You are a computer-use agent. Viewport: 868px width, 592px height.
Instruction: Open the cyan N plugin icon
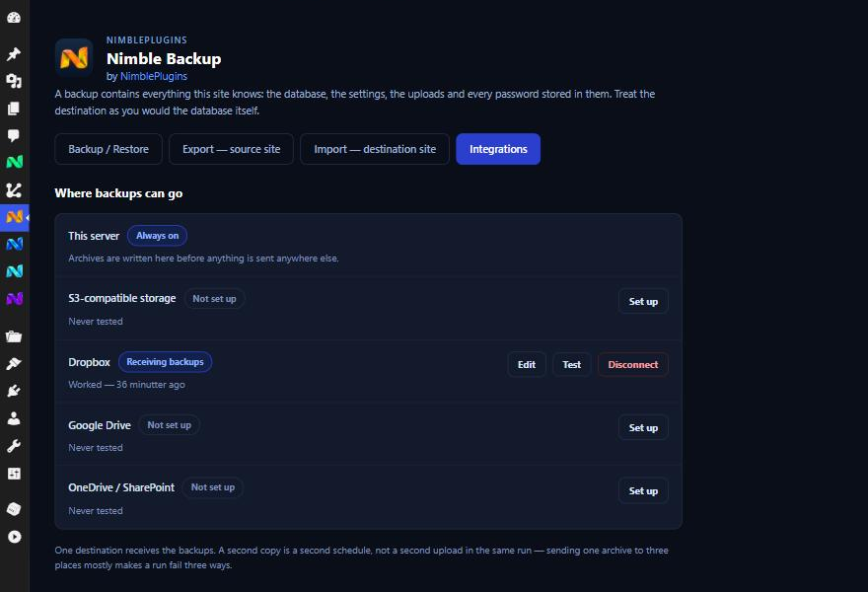pos(14,270)
